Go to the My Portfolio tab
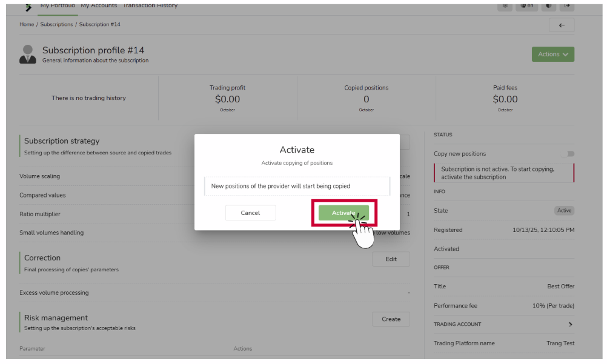 [58, 5]
